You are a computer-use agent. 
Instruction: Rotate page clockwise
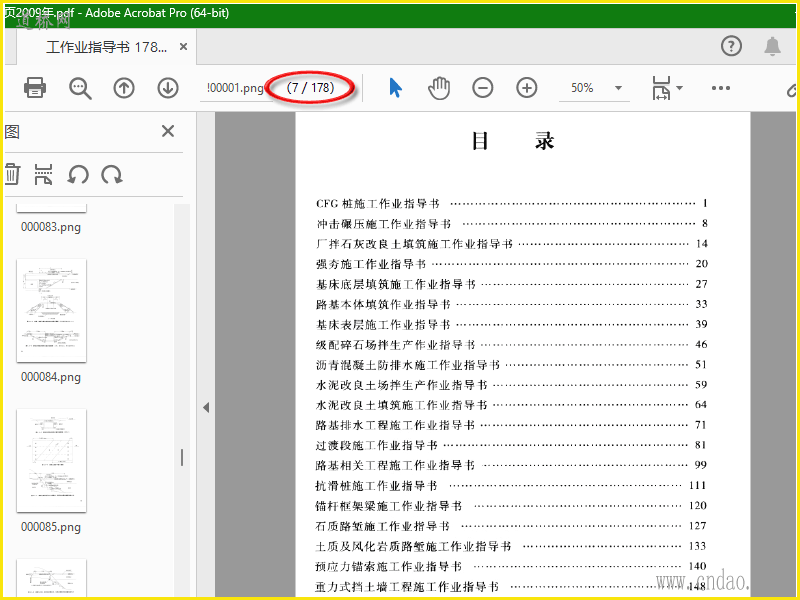point(112,174)
